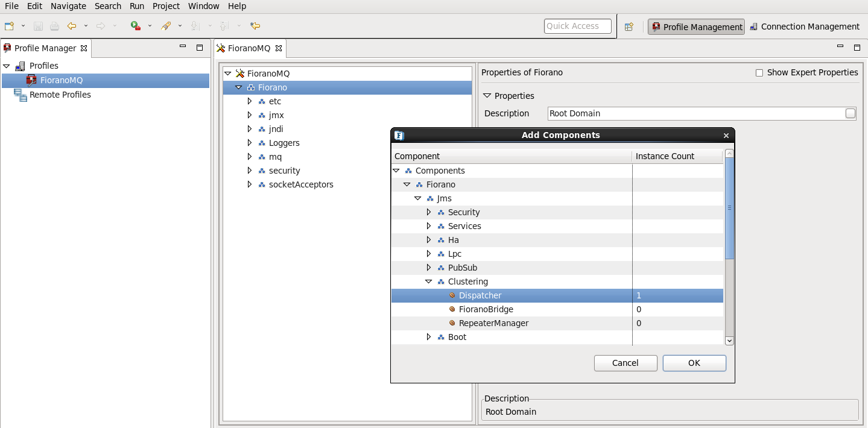Expand the PubSub node in dialog
The width and height of the screenshot is (868, 428).
[429, 268]
